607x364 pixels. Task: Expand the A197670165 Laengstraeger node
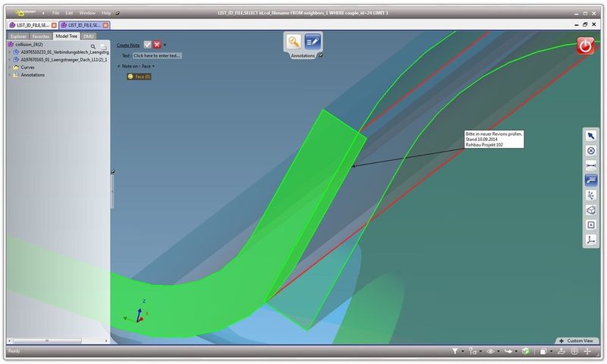(10, 60)
